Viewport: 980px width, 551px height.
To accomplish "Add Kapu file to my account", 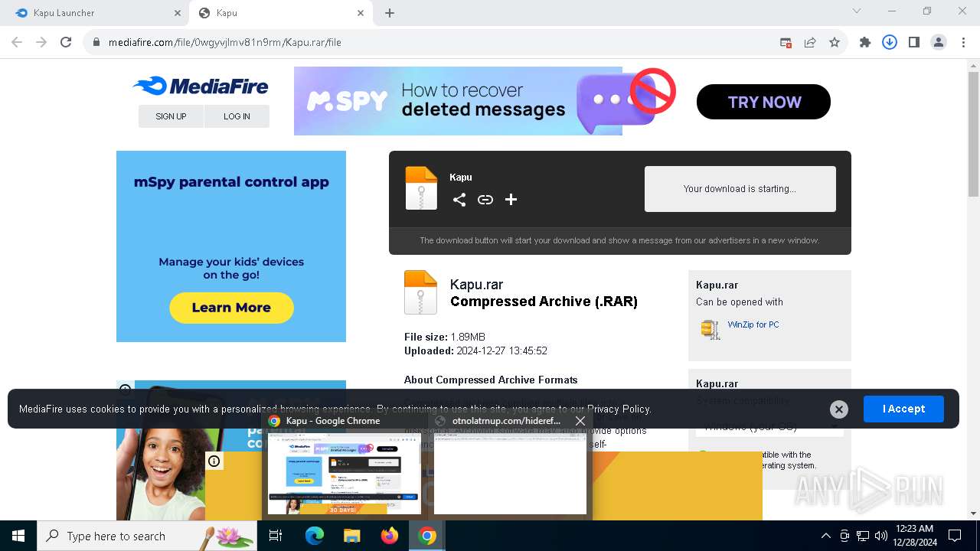I will click(511, 200).
